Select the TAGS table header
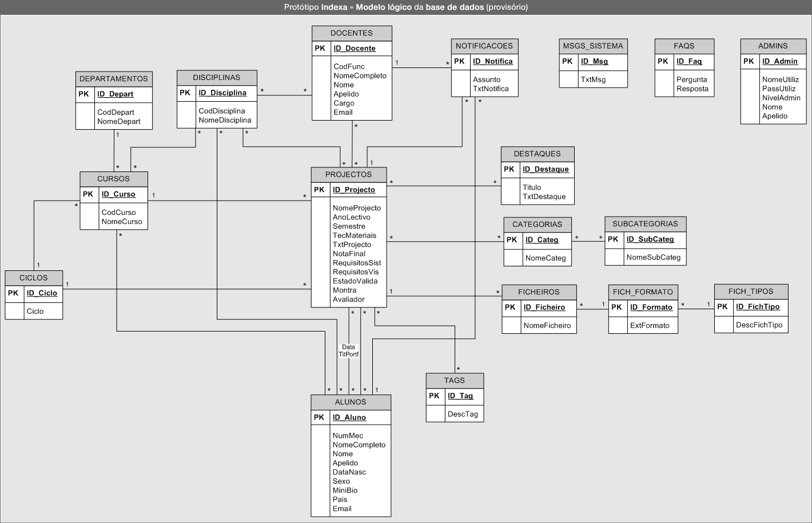The width and height of the screenshot is (812, 523). pyautogui.click(x=455, y=381)
